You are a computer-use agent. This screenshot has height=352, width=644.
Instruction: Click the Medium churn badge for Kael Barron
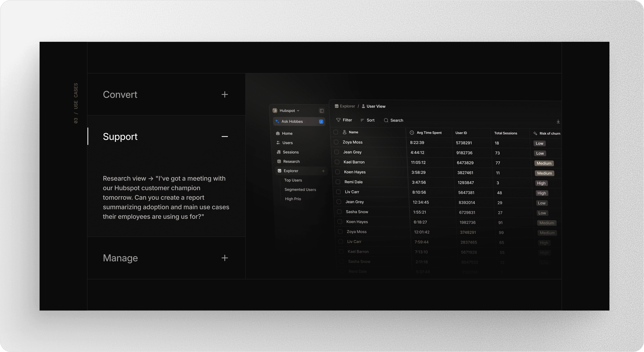(544, 163)
